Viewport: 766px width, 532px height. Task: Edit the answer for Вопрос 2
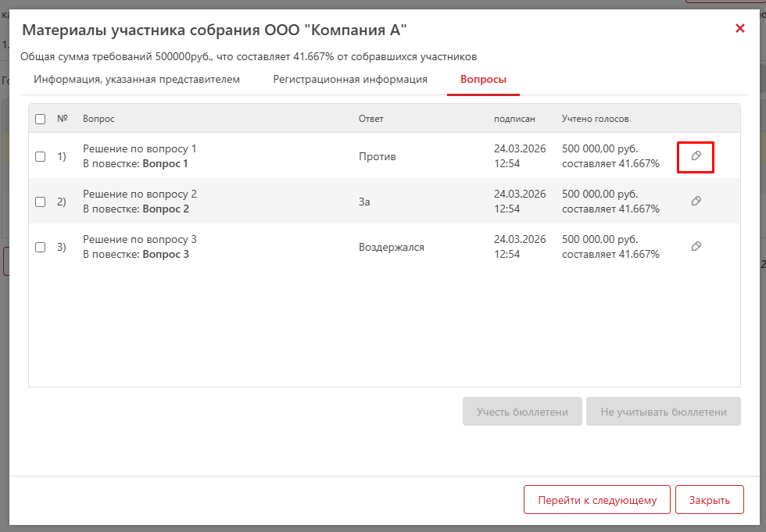(696, 201)
